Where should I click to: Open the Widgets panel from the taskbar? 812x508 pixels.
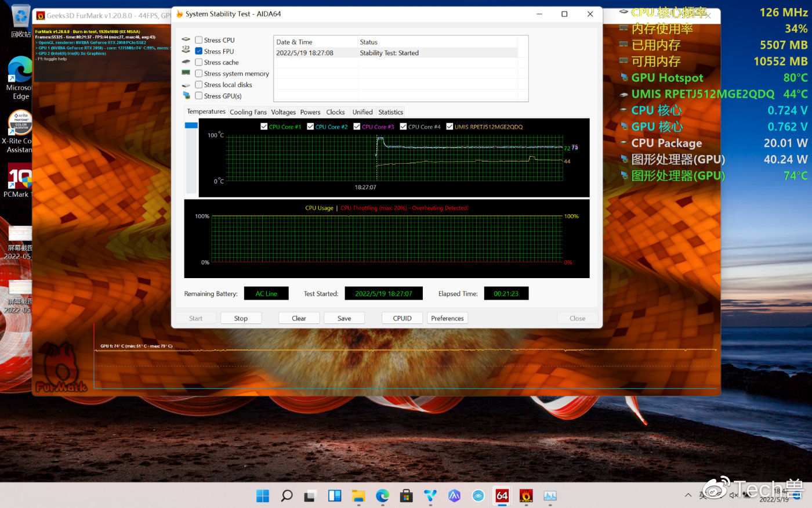click(x=335, y=496)
